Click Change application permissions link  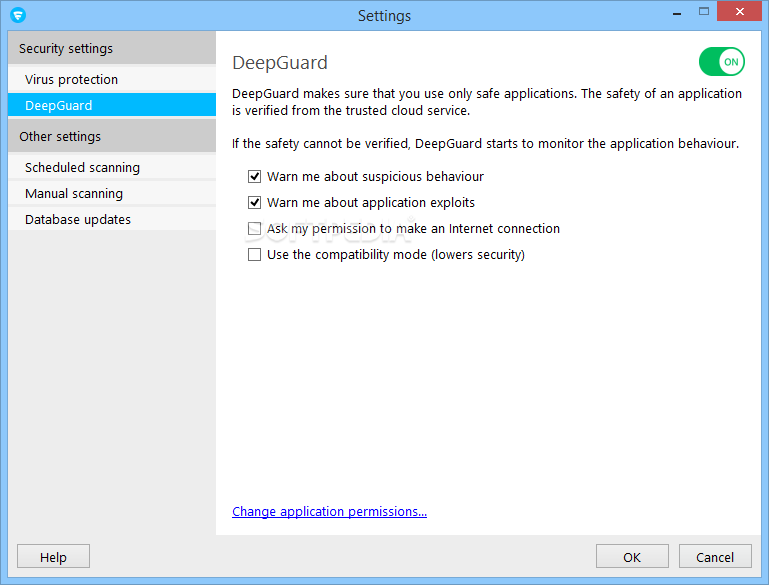[x=329, y=511]
